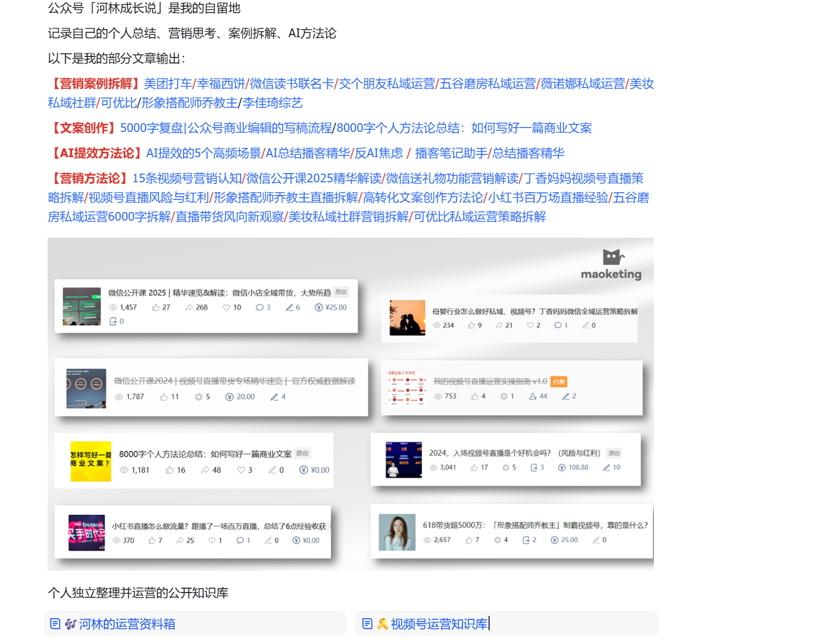Click the line 公众号「河林成长说」是我的自留地

pyautogui.click(x=144, y=8)
